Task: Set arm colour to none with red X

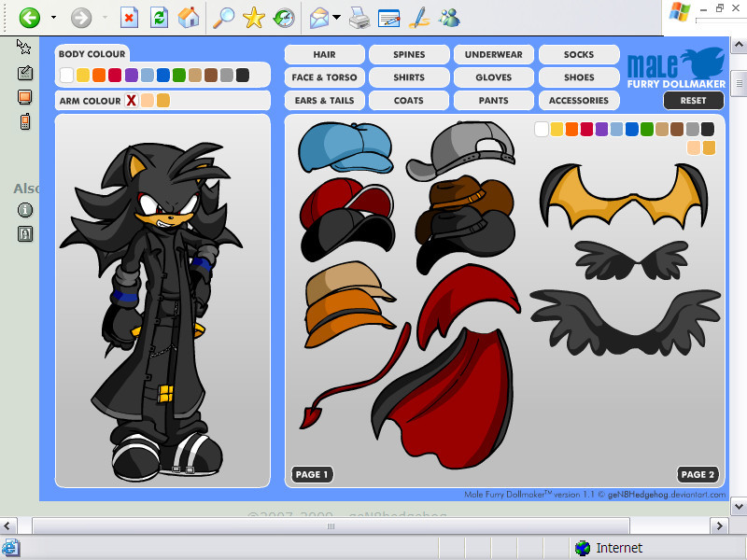Action: pyautogui.click(x=131, y=101)
